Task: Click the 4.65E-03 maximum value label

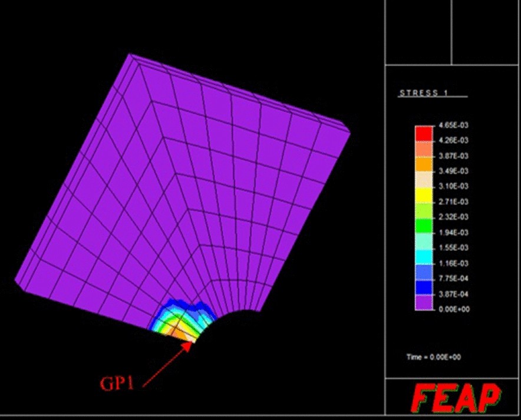Action: pyautogui.click(x=454, y=125)
